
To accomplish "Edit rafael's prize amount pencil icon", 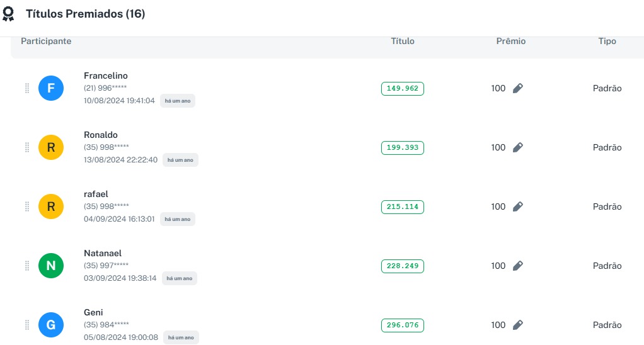I will (517, 206).
